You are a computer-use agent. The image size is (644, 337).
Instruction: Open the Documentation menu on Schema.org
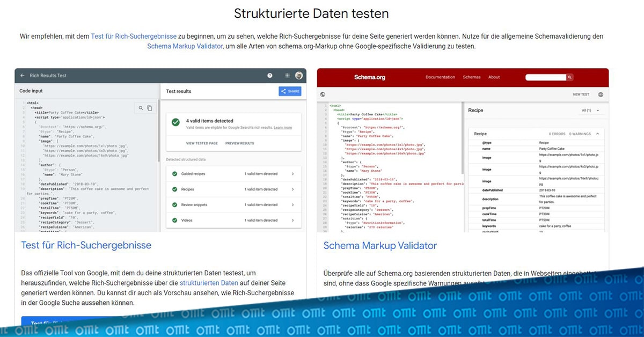pos(440,77)
